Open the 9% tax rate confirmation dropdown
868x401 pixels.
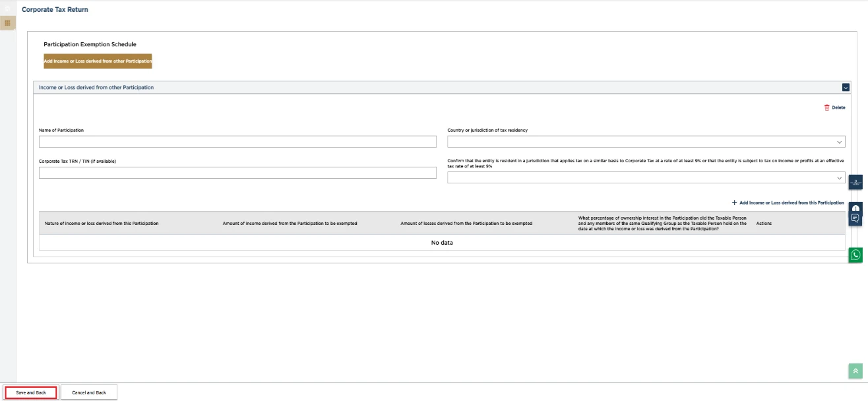tap(646, 177)
